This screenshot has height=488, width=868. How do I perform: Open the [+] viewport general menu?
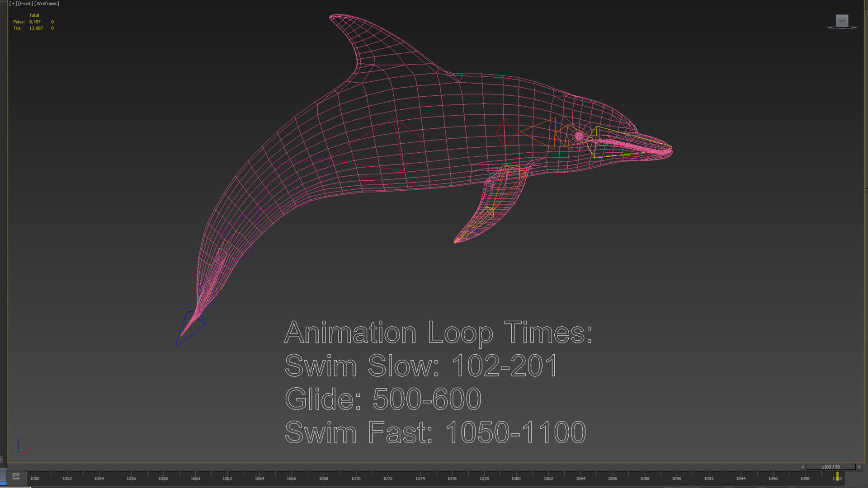(x=13, y=4)
